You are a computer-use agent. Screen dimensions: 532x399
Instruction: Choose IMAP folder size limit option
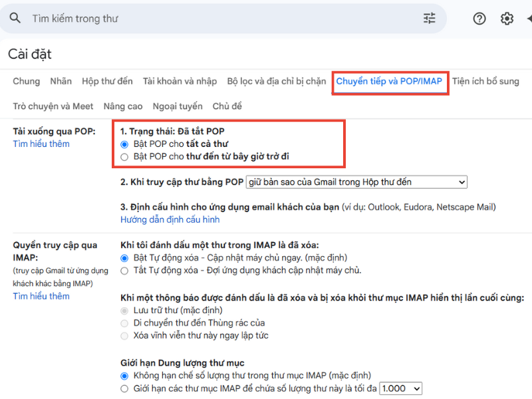click(x=123, y=388)
